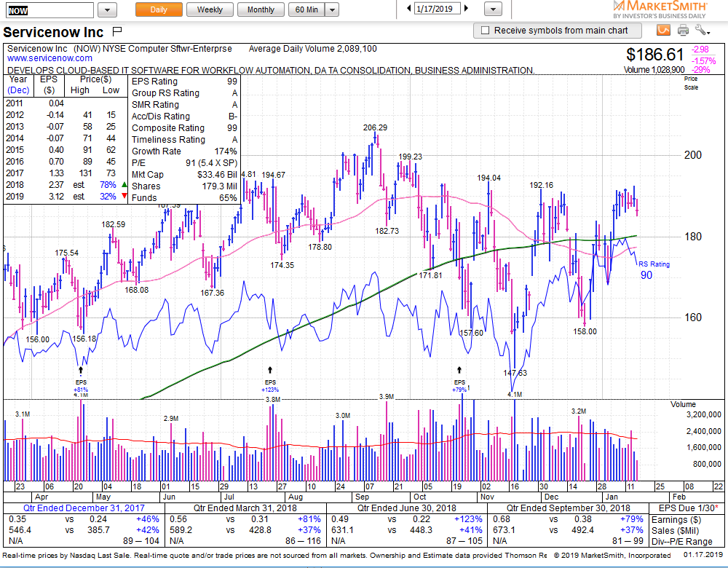Image resolution: width=728 pixels, height=568 pixels.
Task: Expand the 60 Min interval dropdown arrow
Action: 332,9
